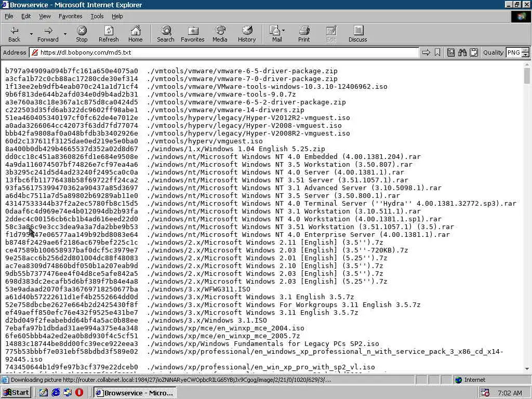Click hash b797a94909a094b7fc161a650e4075a0
The image size is (532, 399).
[72, 71]
